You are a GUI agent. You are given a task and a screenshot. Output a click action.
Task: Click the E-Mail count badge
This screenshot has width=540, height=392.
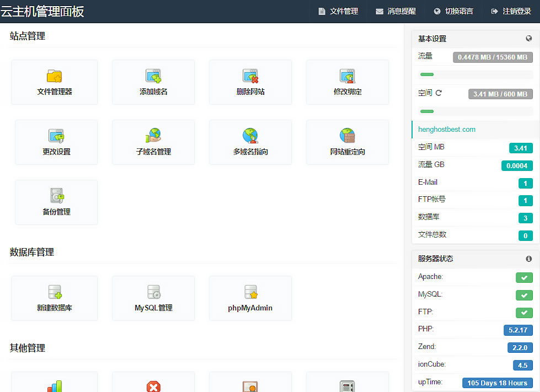526,184
